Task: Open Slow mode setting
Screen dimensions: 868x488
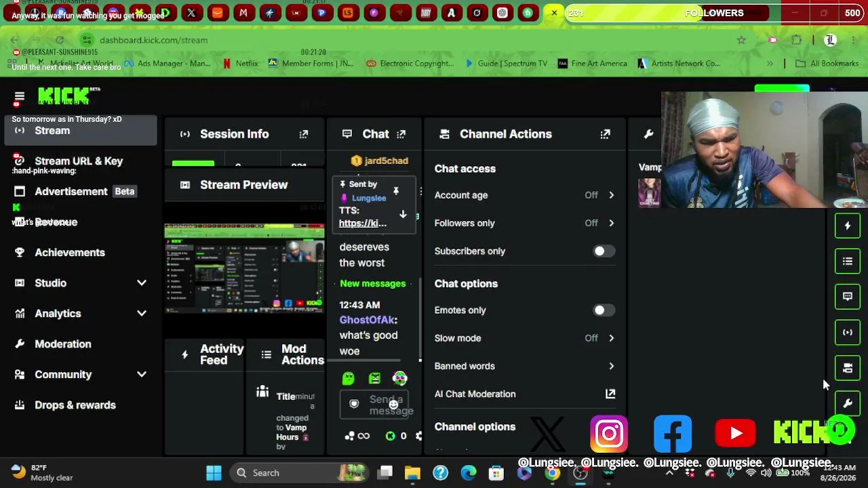Action: pyautogui.click(x=524, y=338)
